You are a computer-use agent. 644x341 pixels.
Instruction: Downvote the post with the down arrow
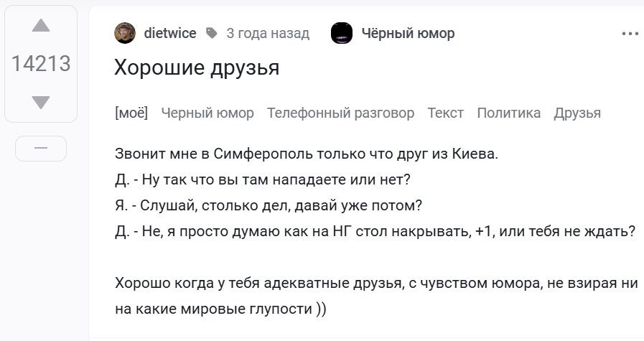click(41, 103)
